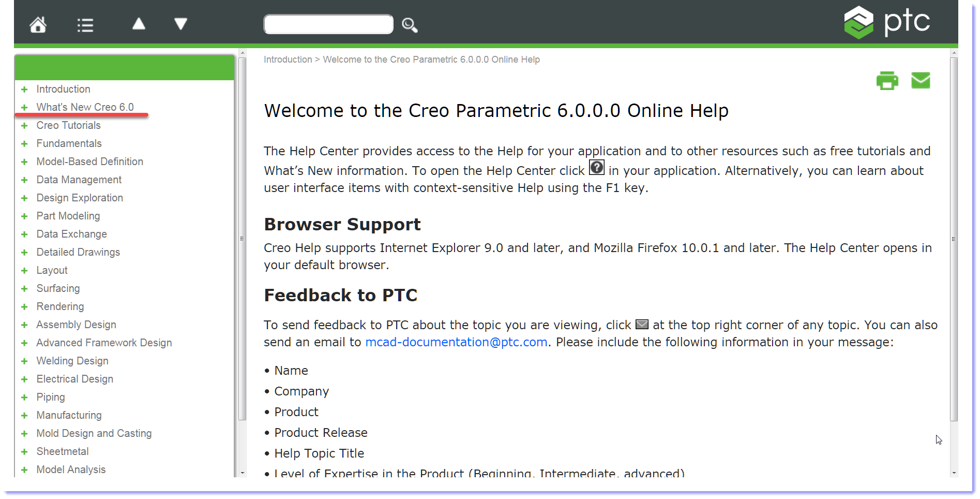This screenshot has height=499, width=980.
Task: Select Part Modeling in the contents
Action: [68, 216]
